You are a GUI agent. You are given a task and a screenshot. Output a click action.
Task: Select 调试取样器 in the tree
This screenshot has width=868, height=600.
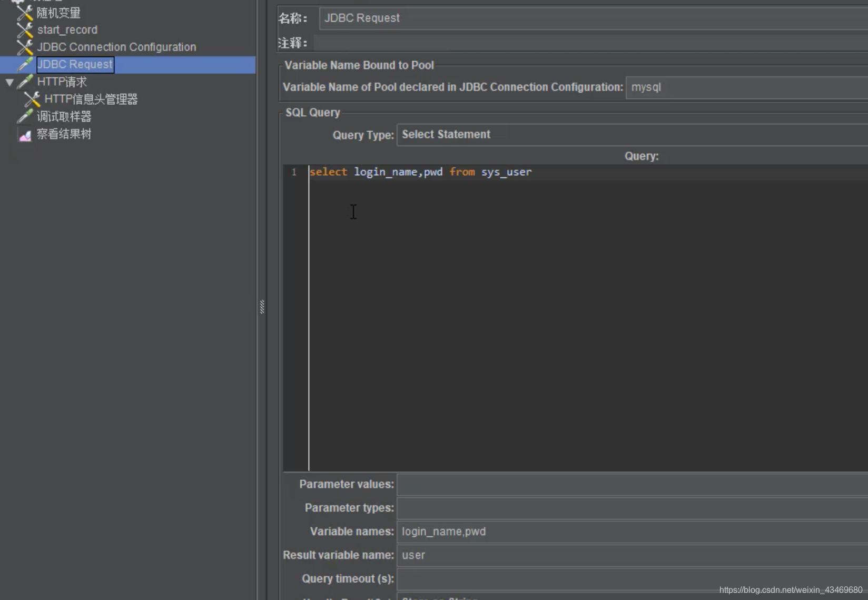pos(64,117)
